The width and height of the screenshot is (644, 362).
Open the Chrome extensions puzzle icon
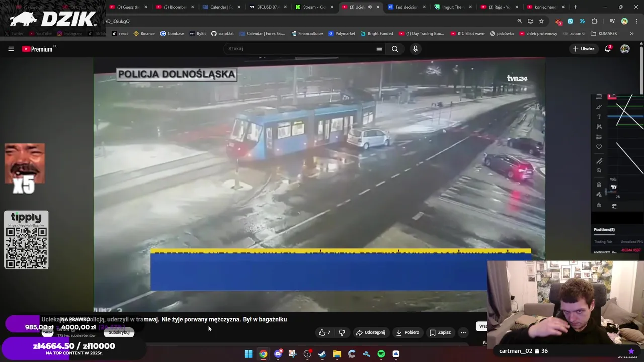(x=595, y=21)
